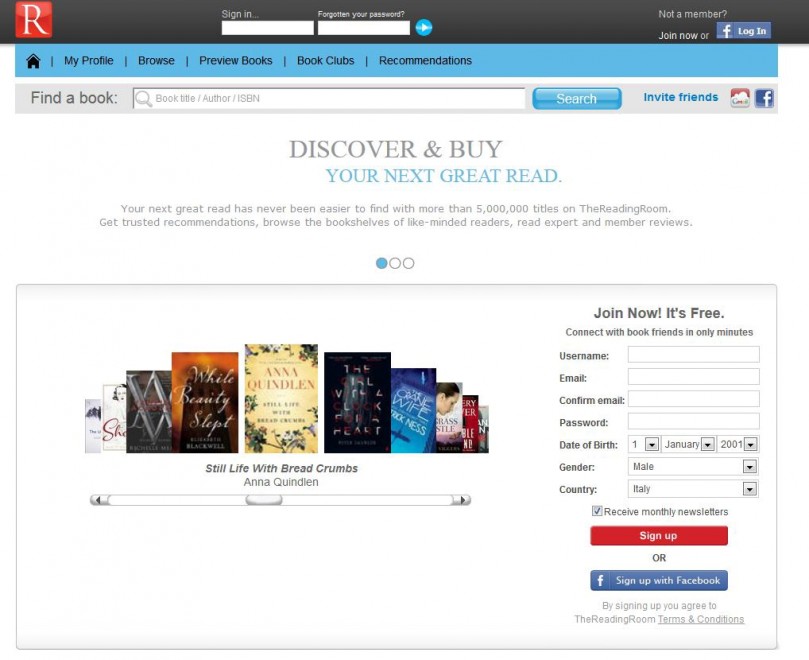This screenshot has height=660, width=809.
Task: Click the sign in password field
Action: (x=364, y=28)
